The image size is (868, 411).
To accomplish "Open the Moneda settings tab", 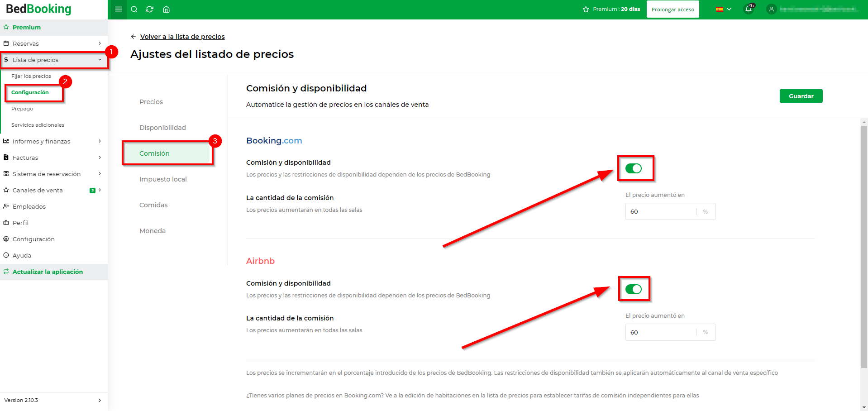I will click(153, 231).
